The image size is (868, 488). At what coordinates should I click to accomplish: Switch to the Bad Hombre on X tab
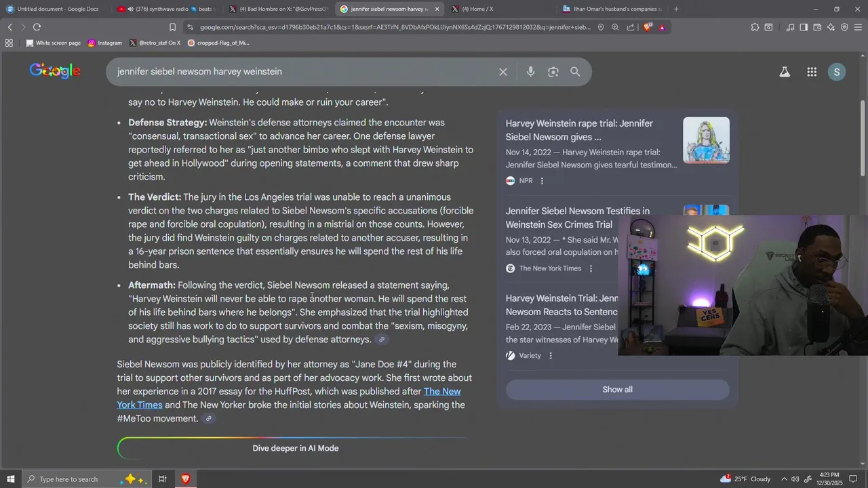point(277,9)
